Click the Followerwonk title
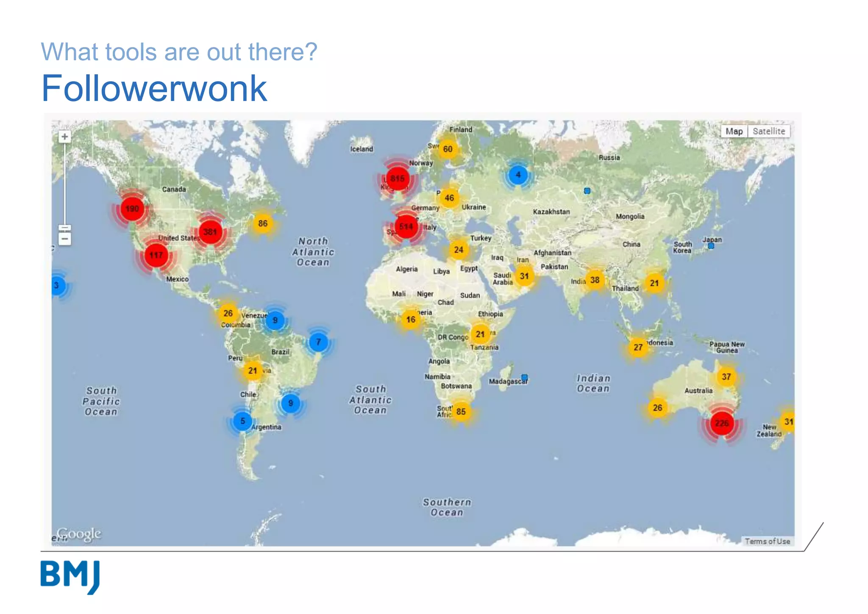This screenshot has height=614, width=868. pyautogui.click(x=154, y=88)
